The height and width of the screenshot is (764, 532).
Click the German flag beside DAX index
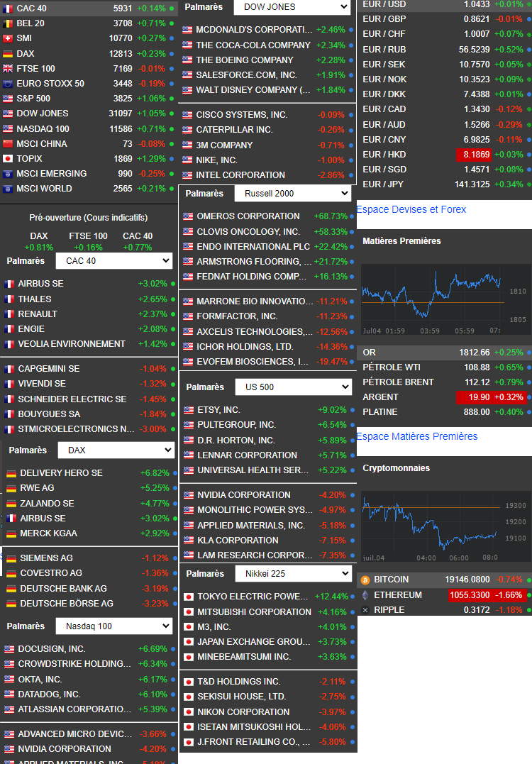click(x=8, y=54)
